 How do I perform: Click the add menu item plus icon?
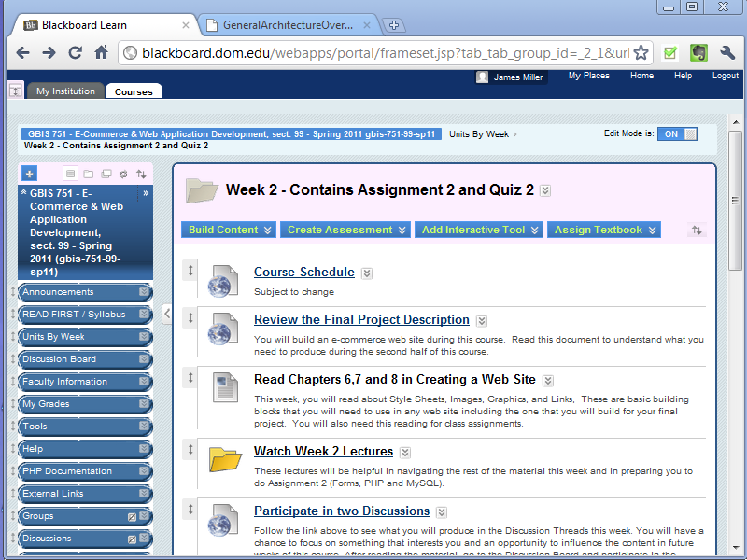(x=29, y=174)
